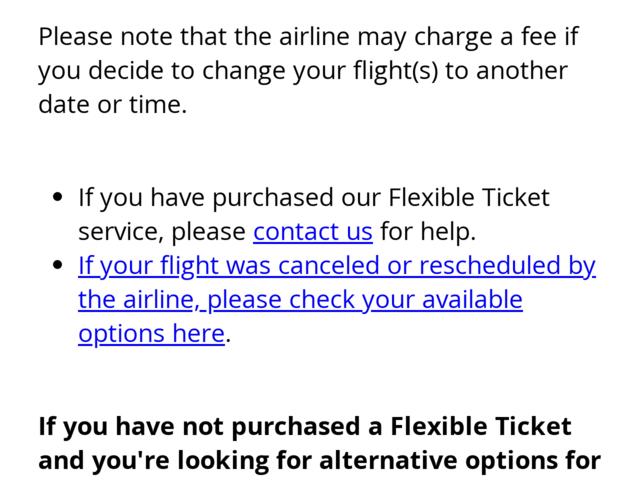
Task: Click the "options here" link text
Action: tap(151, 334)
